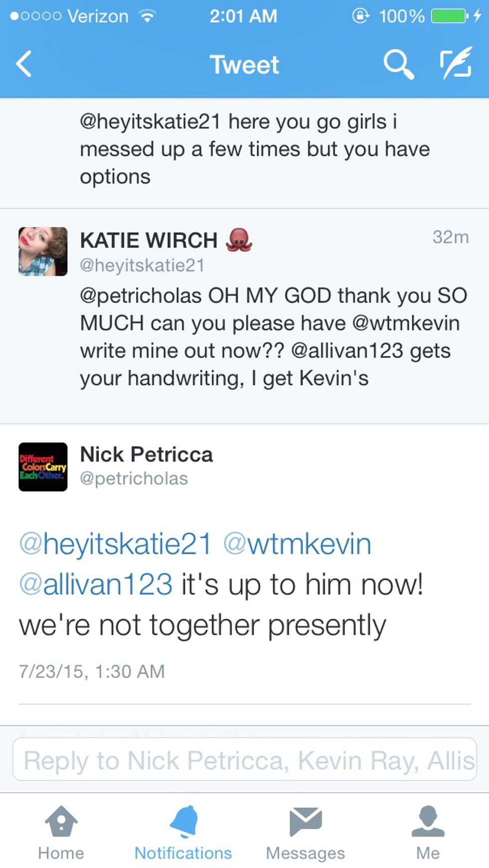Switch to the Notifications tab

(183, 833)
